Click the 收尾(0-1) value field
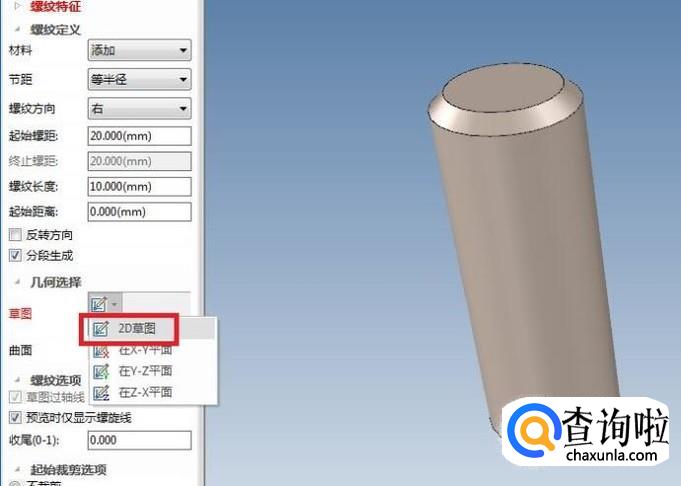Viewport: 681px width, 486px height. point(139,440)
